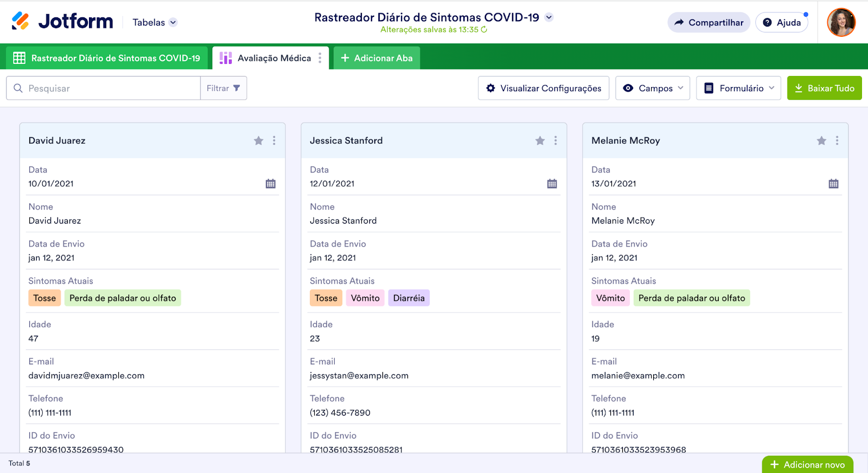Image resolution: width=868 pixels, height=473 pixels.
Task: Open calendar picker on David Juarez's date
Action: click(x=271, y=184)
